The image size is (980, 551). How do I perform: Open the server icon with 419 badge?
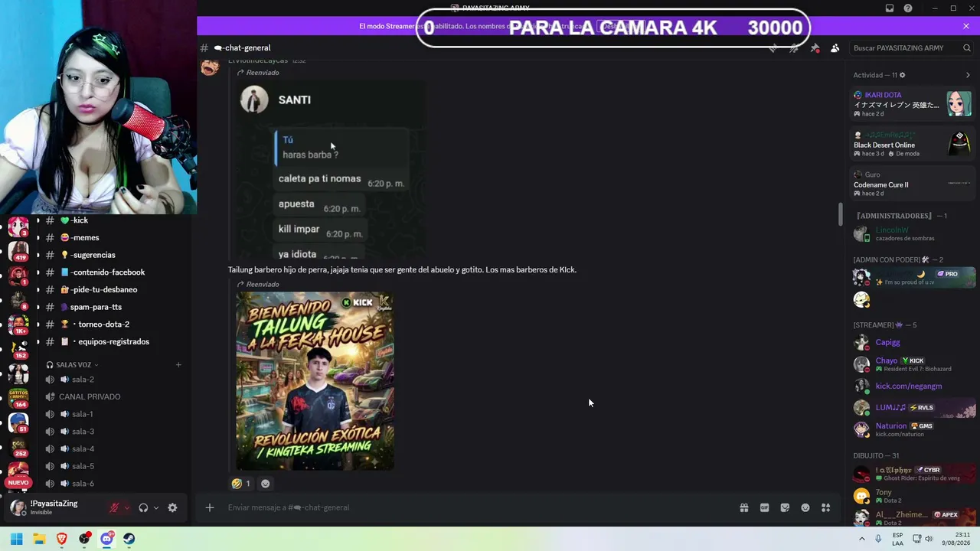point(18,251)
